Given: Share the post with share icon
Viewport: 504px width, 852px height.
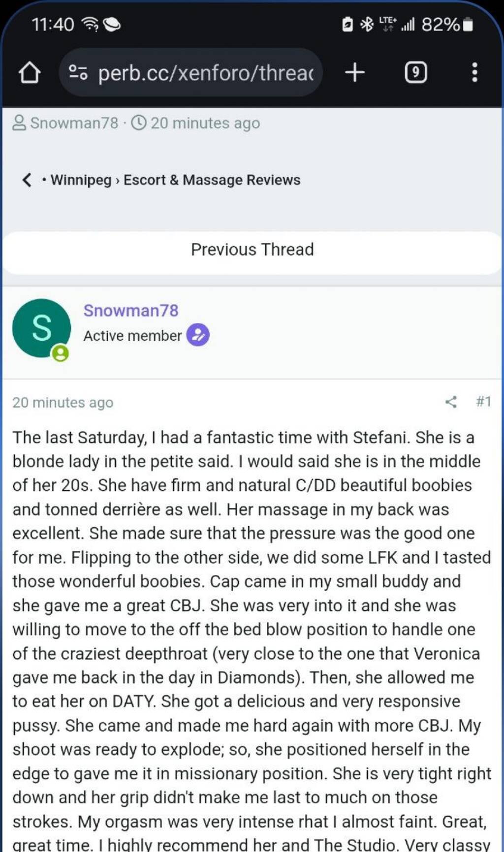Looking at the screenshot, I should tap(451, 402).
